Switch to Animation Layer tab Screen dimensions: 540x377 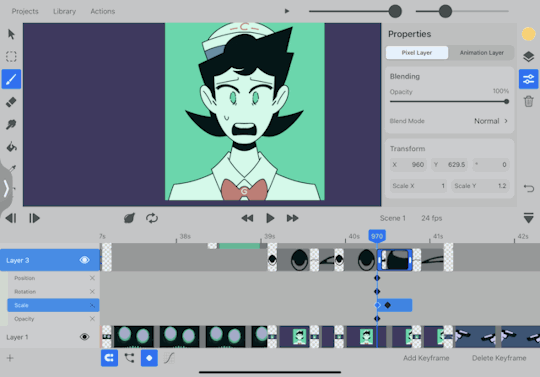pos(481,53)
